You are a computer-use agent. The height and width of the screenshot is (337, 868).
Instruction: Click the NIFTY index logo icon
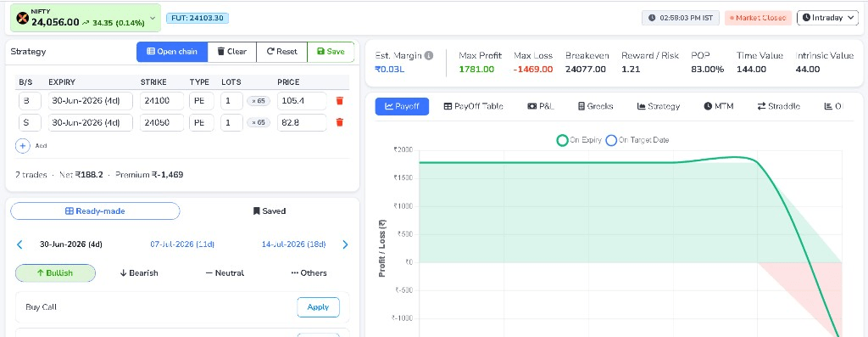22,19
